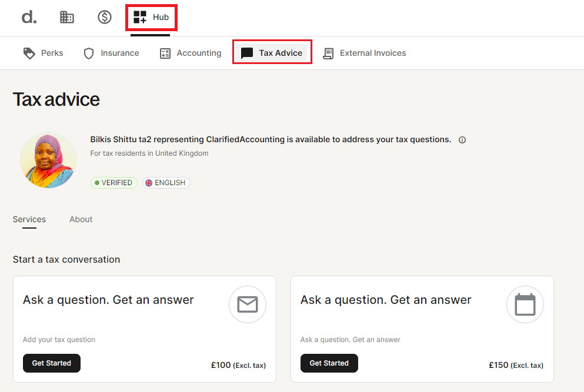Click Get Started on the £150 question card
Viewport: 584px width, 392px height.
pyautogui.click(x=329, y=363)
